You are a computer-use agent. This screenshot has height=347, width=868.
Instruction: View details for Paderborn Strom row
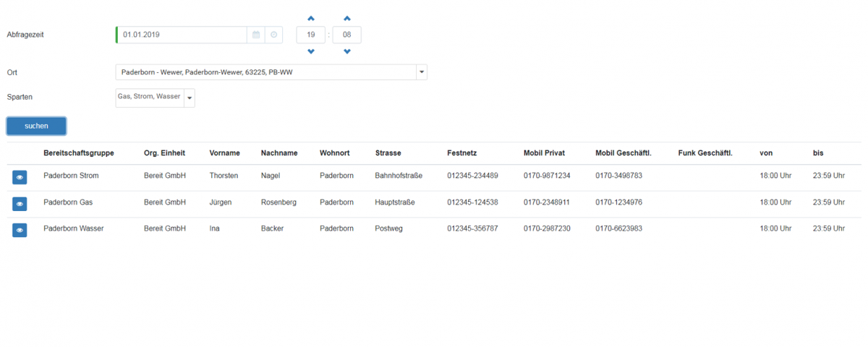20,176
